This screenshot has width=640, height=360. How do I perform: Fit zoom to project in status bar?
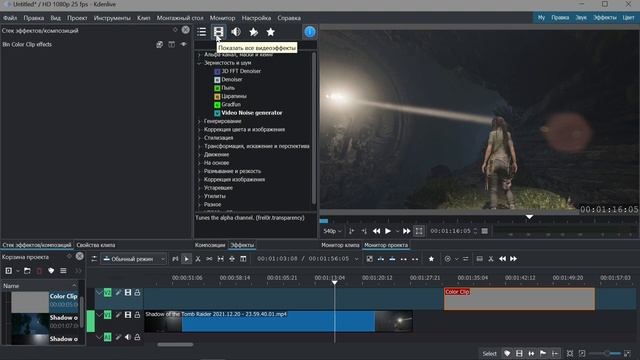(x=570, y=353)
